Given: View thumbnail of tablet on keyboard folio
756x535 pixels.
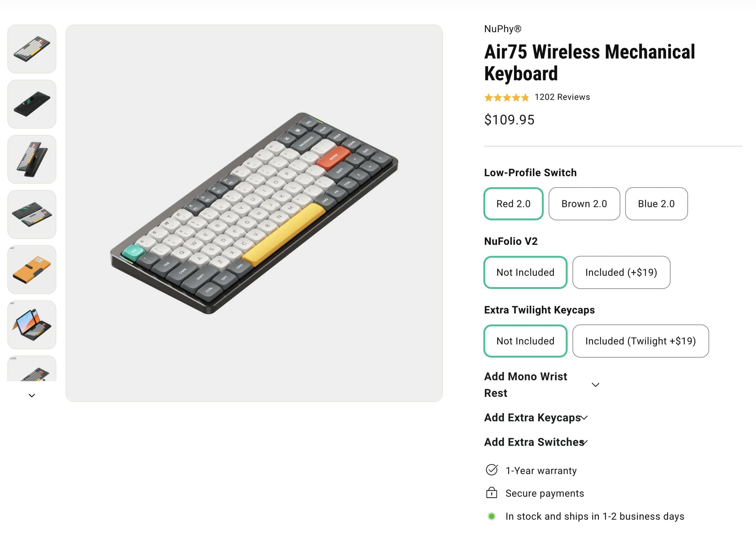Looking at the screenshot, I should [32, 325].
